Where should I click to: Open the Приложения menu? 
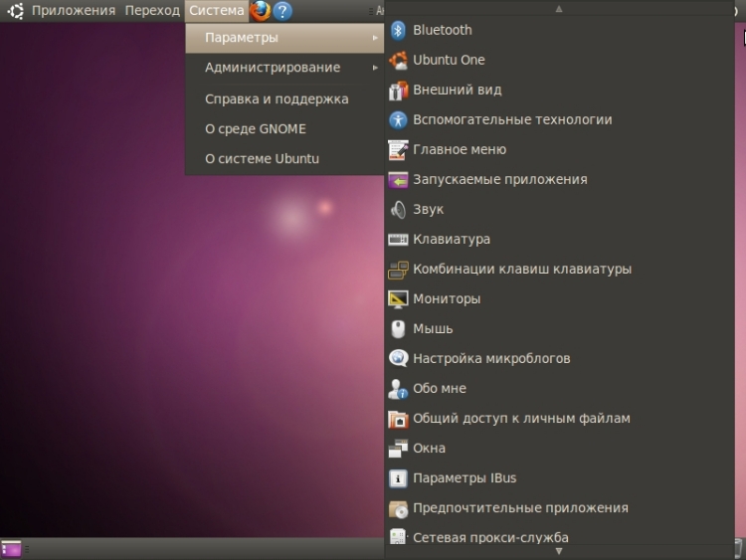point(74,11)
